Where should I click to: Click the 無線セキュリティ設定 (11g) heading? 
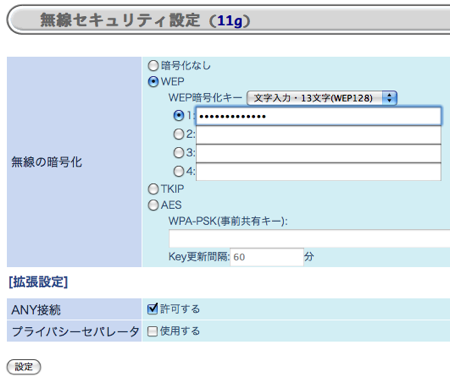click(x=145, y=21)
